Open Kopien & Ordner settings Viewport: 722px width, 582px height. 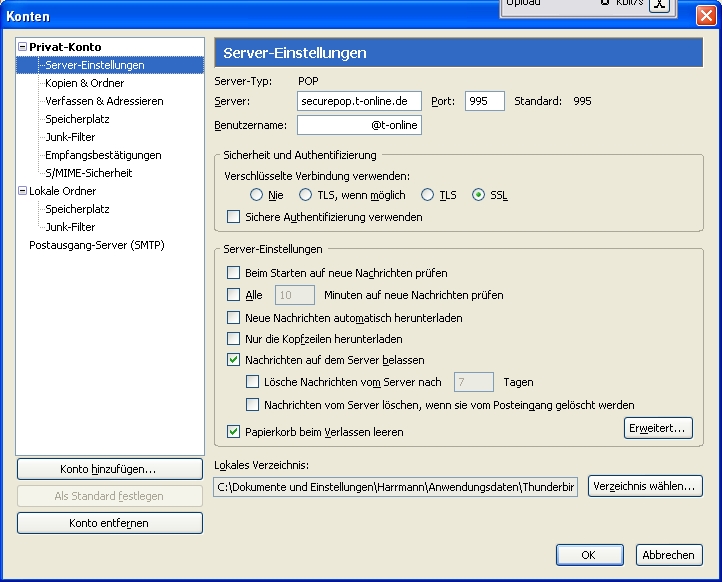[x=84, y=83]
